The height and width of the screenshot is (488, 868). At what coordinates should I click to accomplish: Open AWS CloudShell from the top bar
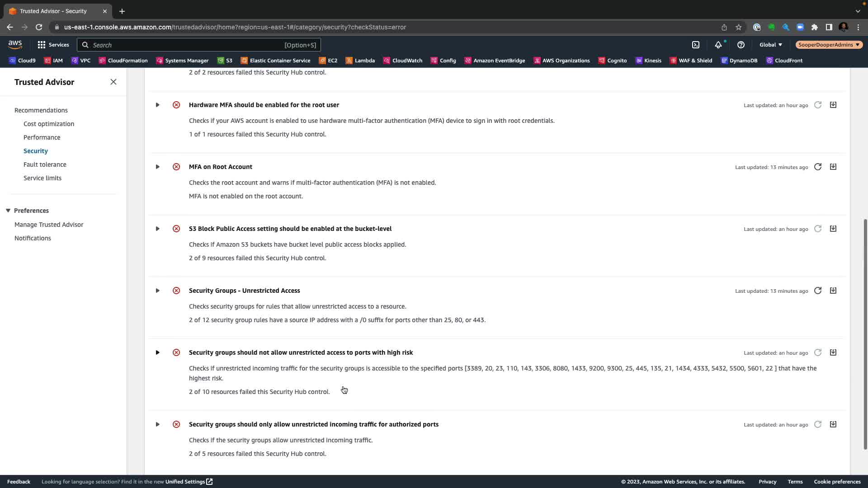tap(696, 45)
